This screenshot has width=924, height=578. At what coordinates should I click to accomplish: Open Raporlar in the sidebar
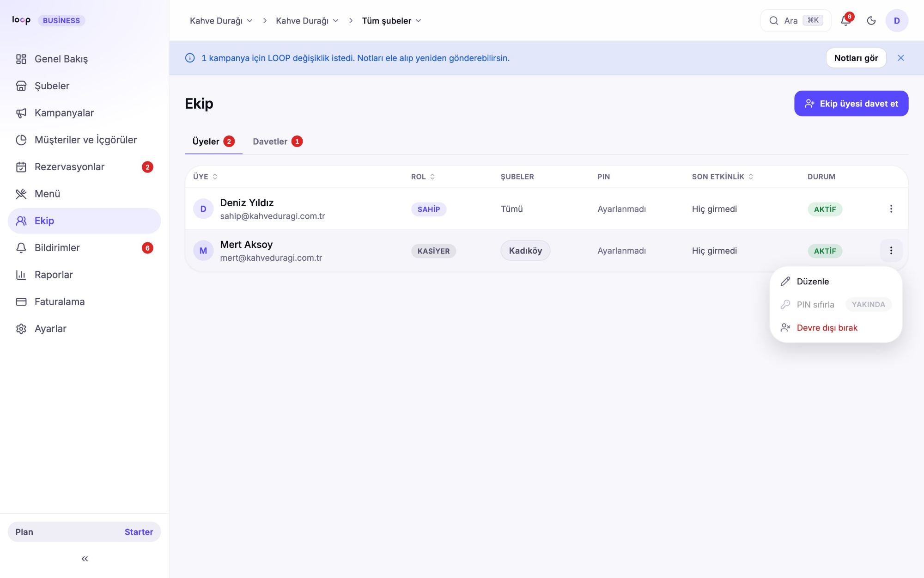pos(85,275)
